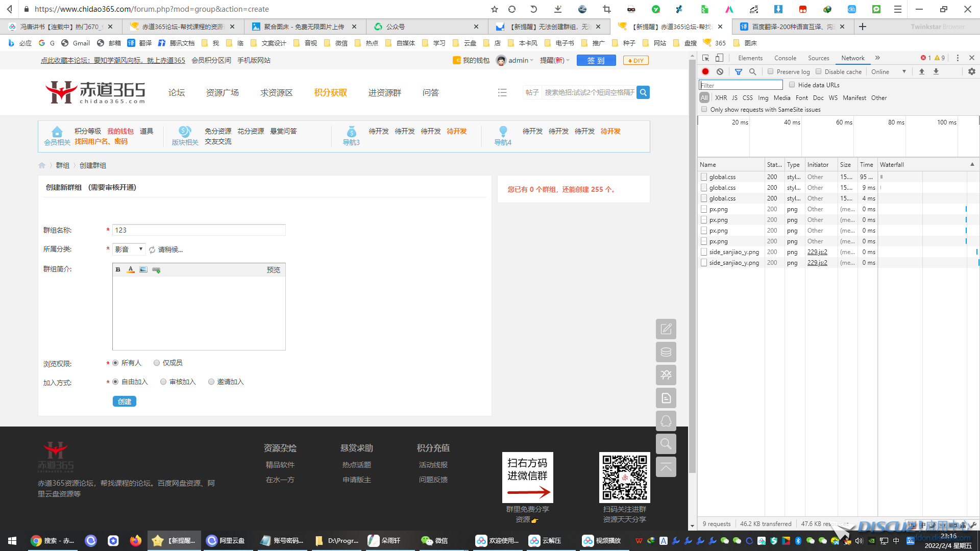Click the DevTools network search icon

coord(752,72)
